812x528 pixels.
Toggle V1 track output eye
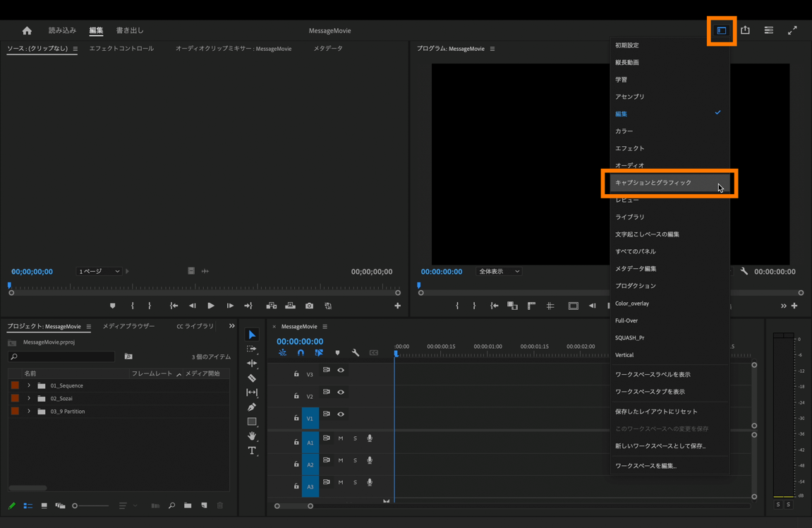point(341,414)
